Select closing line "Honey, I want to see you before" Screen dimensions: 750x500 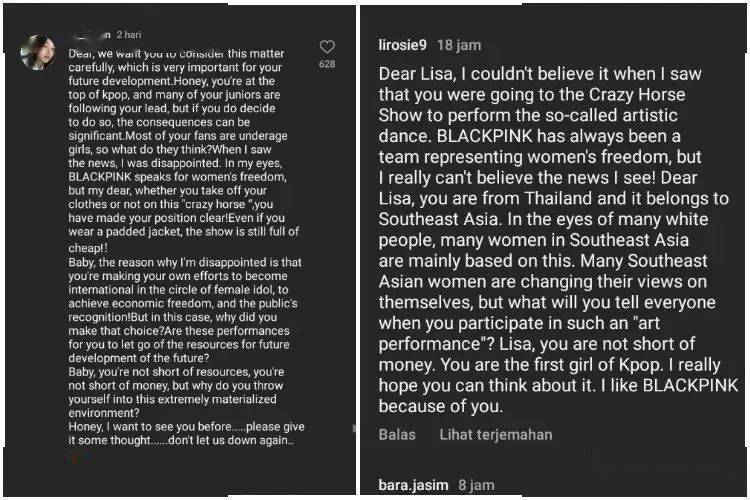(187, 433)
